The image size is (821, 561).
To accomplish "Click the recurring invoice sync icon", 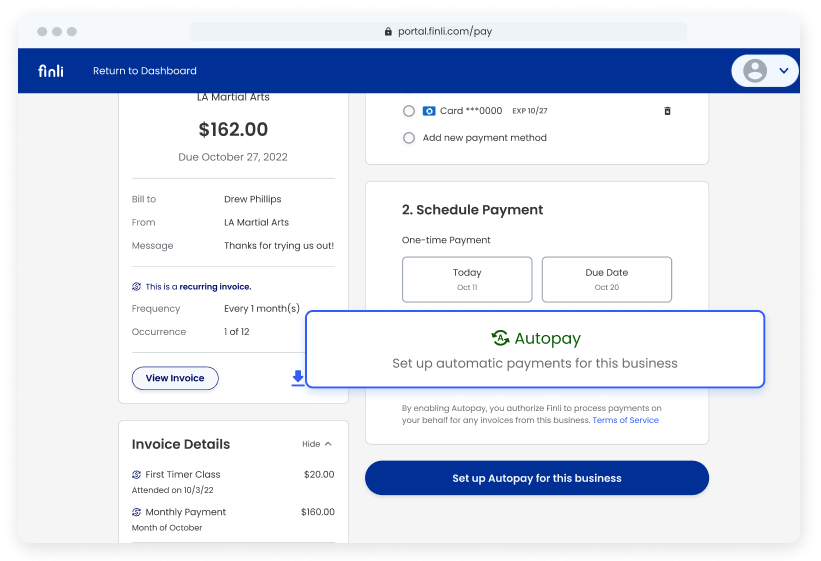I will [x=137, y=287].
